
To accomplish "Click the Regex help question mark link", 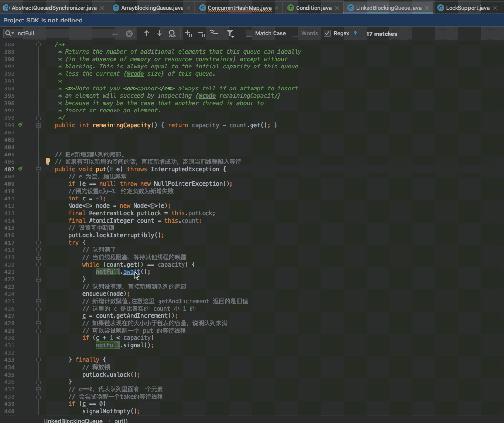I will pyautogui.click(x=355, y=33).
